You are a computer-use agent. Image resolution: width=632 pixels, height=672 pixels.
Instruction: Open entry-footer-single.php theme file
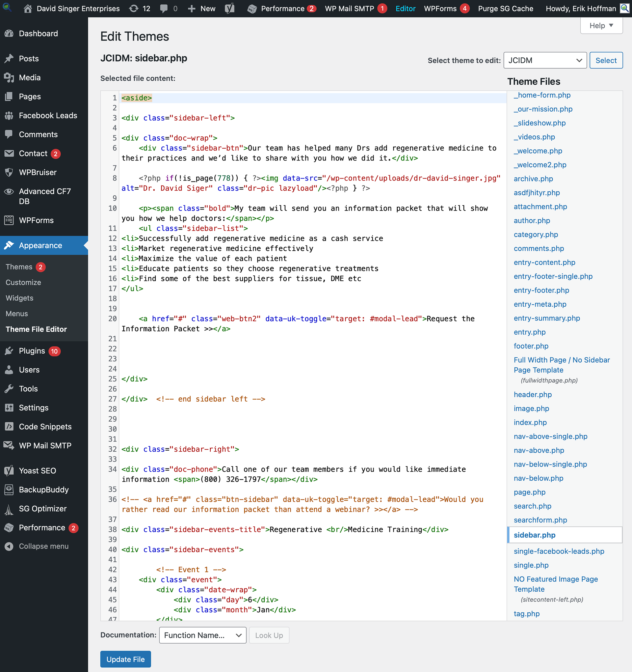click(x=553, y=276)
